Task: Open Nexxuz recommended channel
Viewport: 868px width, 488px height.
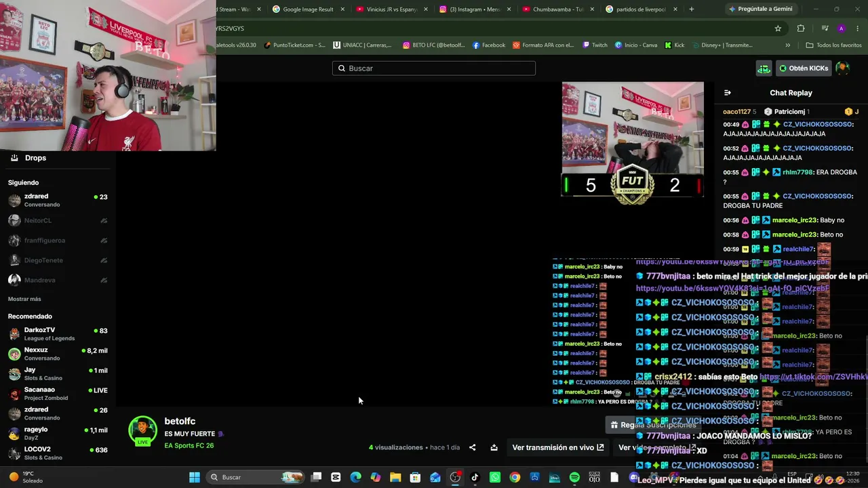Action: tap(58, 354)
